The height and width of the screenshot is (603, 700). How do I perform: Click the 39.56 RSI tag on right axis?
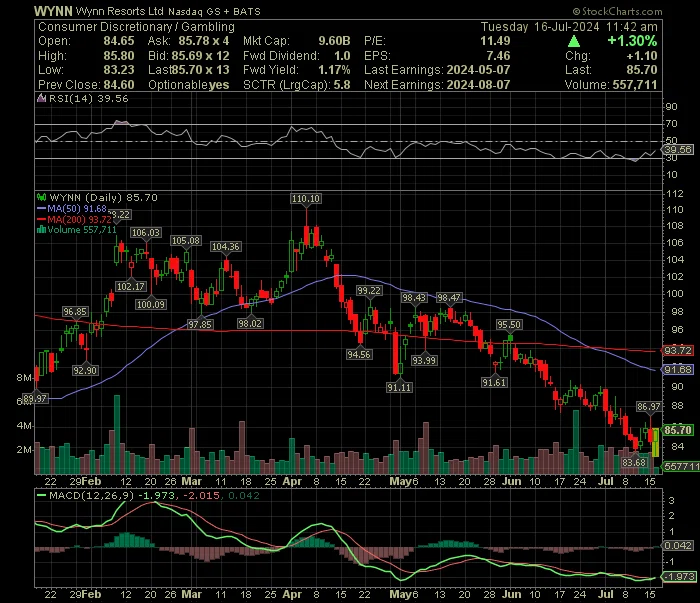[679, 150]
